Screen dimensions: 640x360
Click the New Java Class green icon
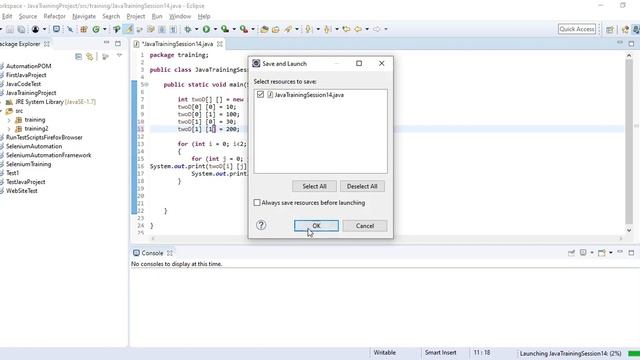coord(96,29)
